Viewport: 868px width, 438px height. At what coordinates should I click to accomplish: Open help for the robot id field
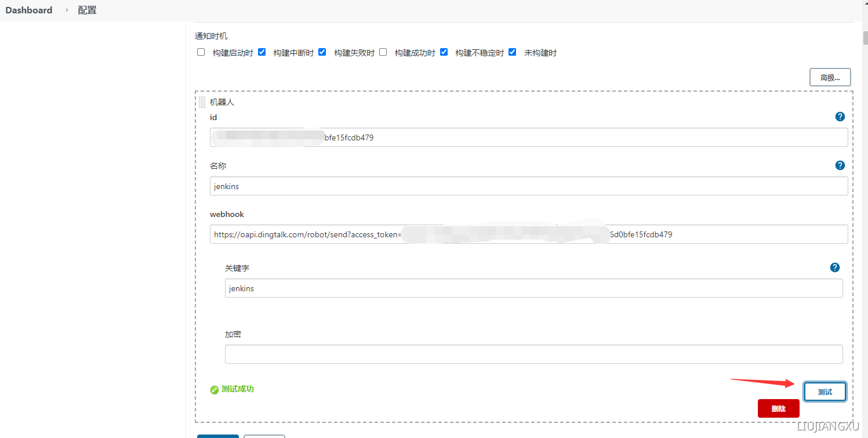click(840, 116)
